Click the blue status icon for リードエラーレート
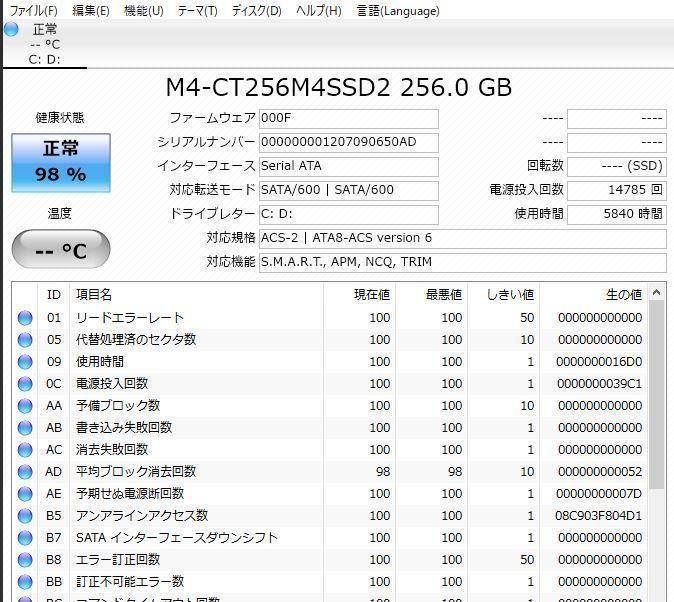This screenshot has height=602, width=674. (25, 318)
